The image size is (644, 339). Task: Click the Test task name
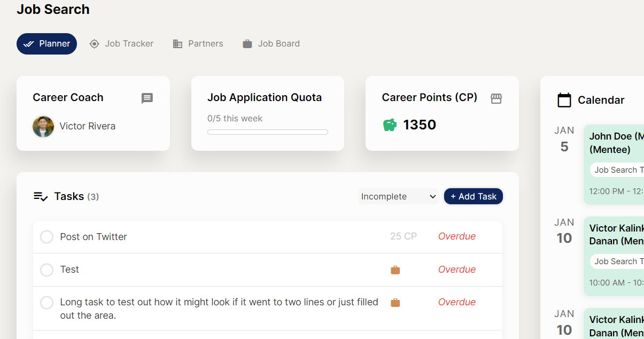69,269
